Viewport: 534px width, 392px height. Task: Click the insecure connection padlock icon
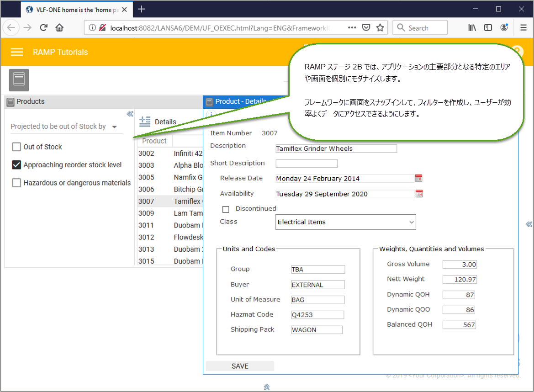coord(102,27)
